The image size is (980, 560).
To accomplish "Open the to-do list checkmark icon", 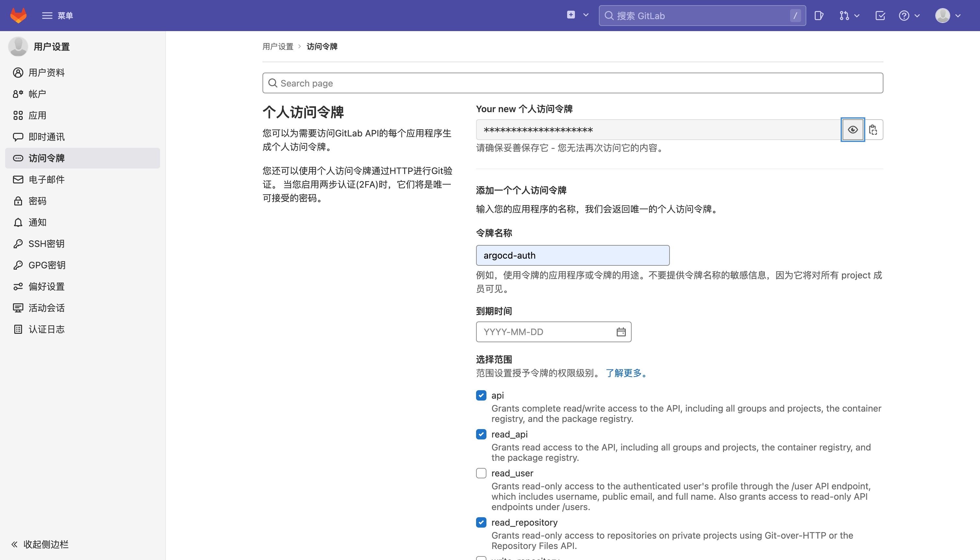I will pyautogui.click(x=880, y=15).
